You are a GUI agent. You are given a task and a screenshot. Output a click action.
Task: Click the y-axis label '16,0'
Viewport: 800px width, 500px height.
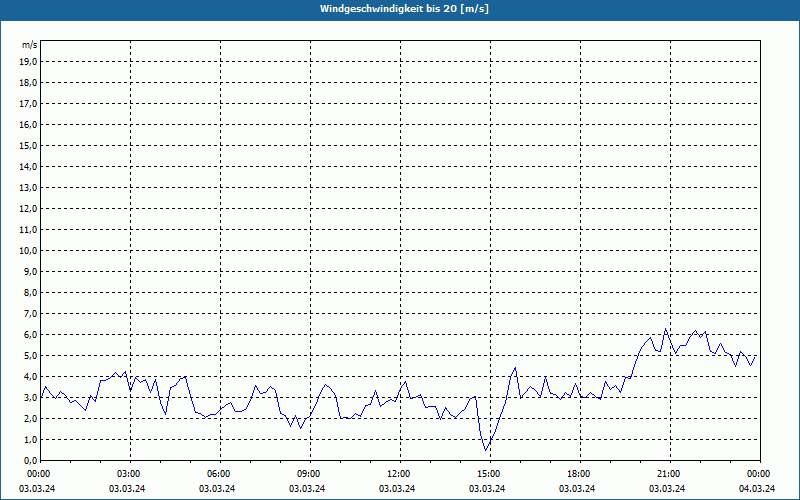[x=29, y=124]
